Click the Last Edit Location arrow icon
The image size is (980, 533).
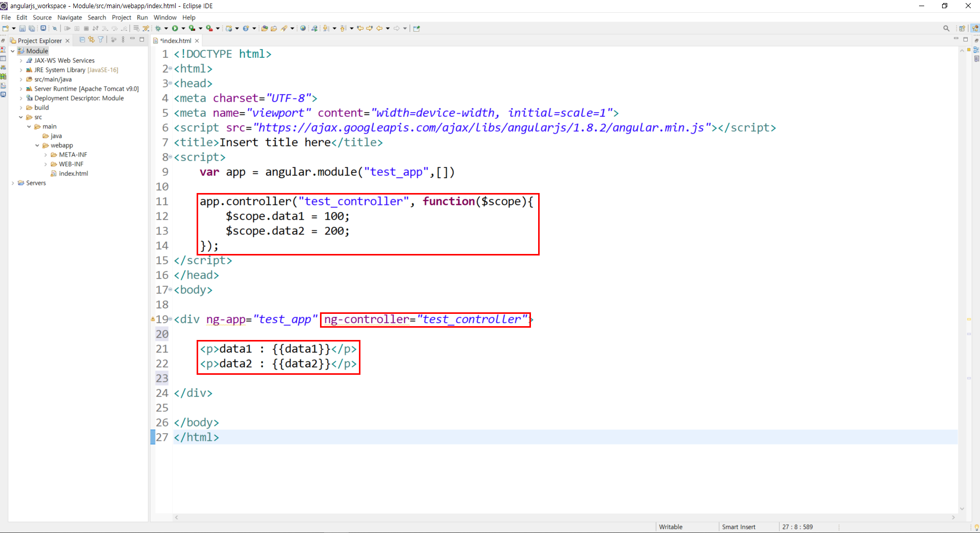[360, 28]
